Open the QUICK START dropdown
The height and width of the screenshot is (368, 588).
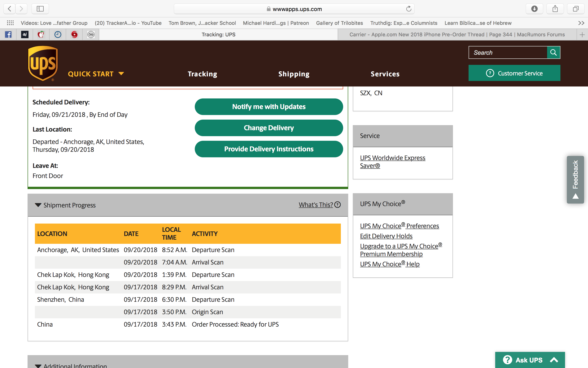(x=96, y=74)
